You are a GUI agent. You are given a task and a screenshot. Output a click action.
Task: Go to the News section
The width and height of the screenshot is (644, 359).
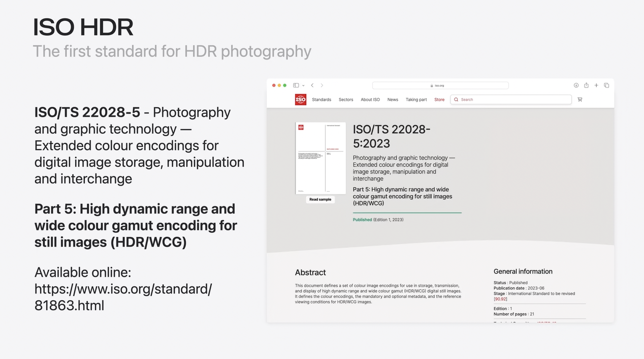pos(393,100)
